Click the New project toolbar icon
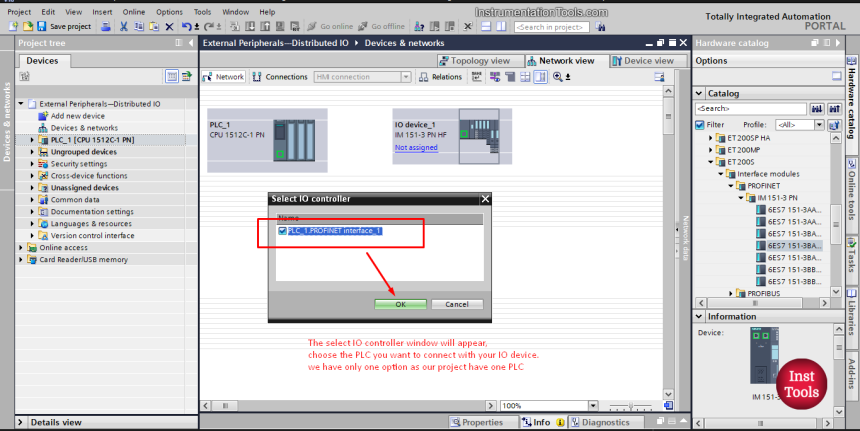This screenshot has height=431, width=860. tap(13, 26)
